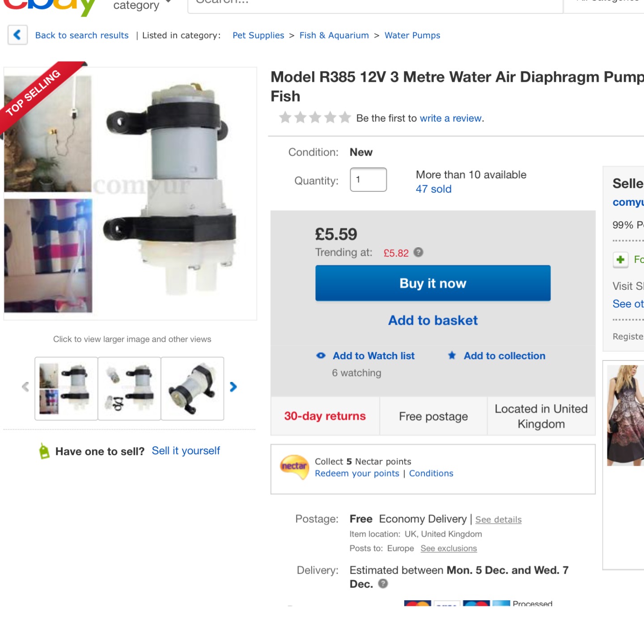Click the star rating icons

click(315, 118)
